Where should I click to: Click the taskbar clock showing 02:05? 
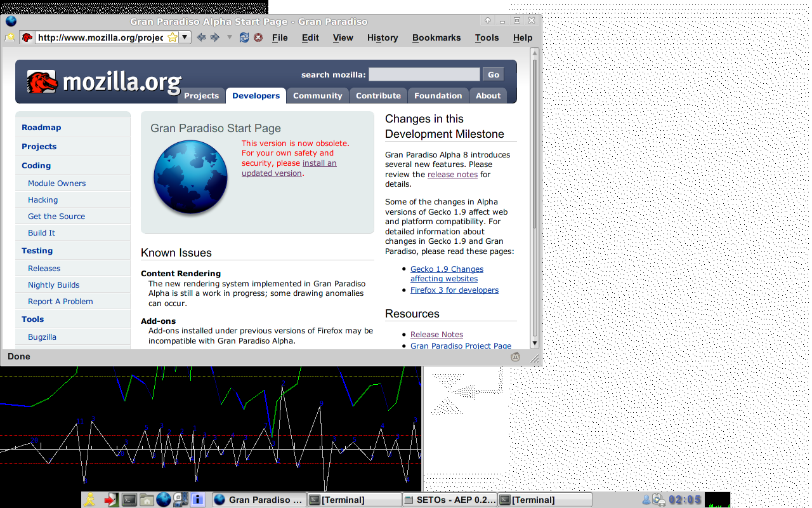tap(685, 500)
